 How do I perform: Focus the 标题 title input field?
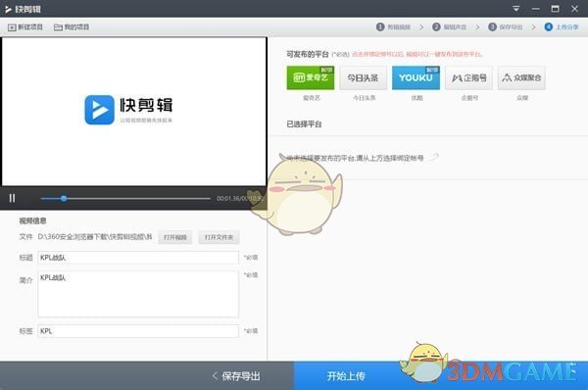[138, 258]
